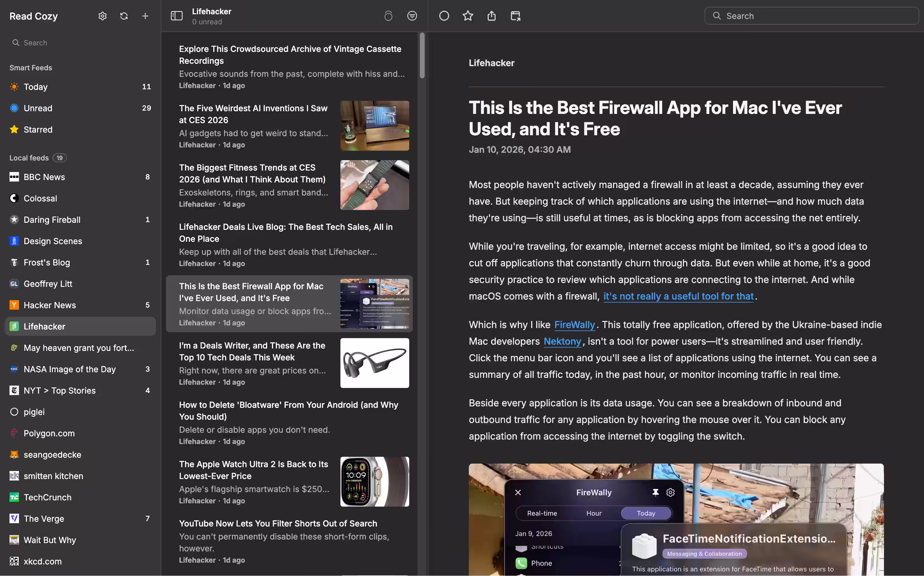924x576 pixels.
Task: Select NASA Image of the Day feed
Action: pyautogui.click(x=80, y=369)
